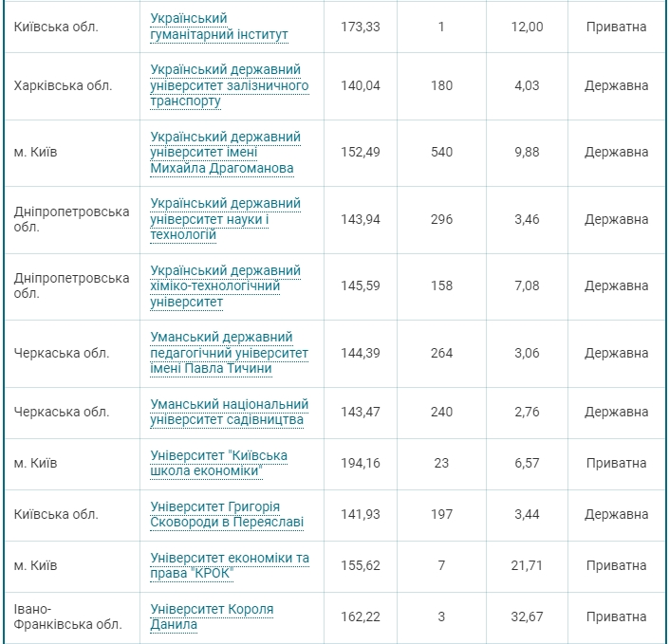669x644 pixels.
Task: Click the Університет Короля Данила link
Action: (x=212, y=616)
